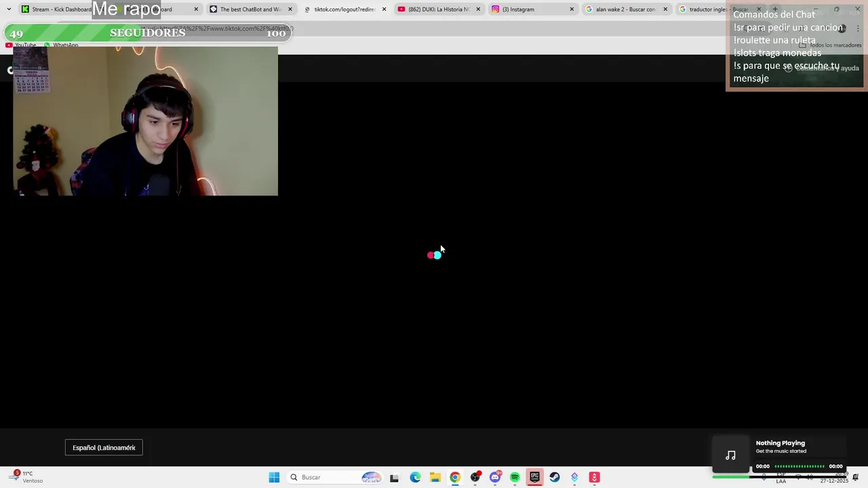
Task: Open the black round app with red badge
Action: point(475,477)
